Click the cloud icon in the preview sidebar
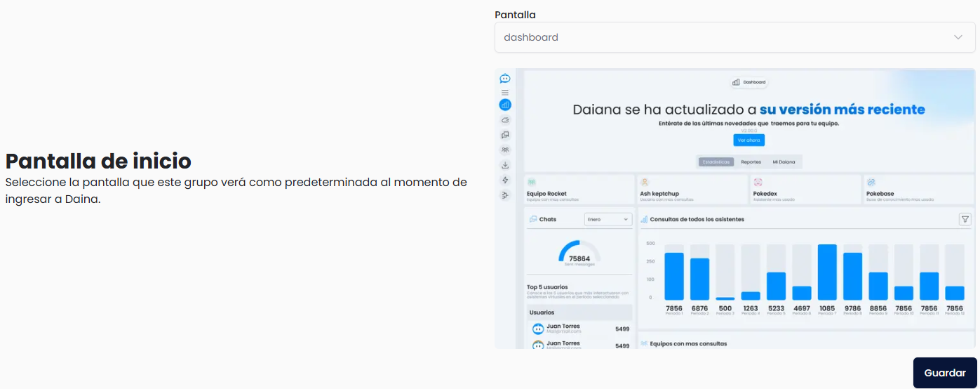The width and height of the screenshot is (980, 389). click(505, 120)
